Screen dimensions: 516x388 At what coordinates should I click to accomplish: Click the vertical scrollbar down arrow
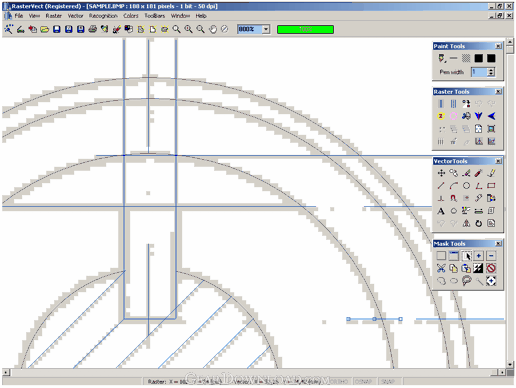(x=510, y=365)
